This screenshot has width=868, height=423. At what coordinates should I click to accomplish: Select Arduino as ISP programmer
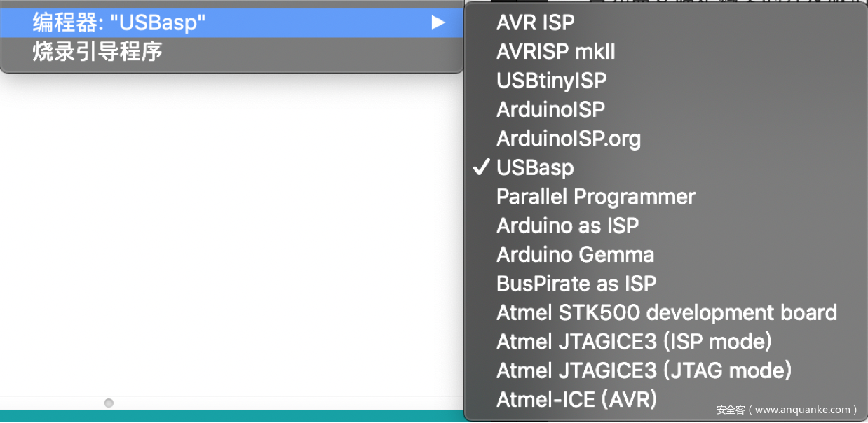click(567, 226)
